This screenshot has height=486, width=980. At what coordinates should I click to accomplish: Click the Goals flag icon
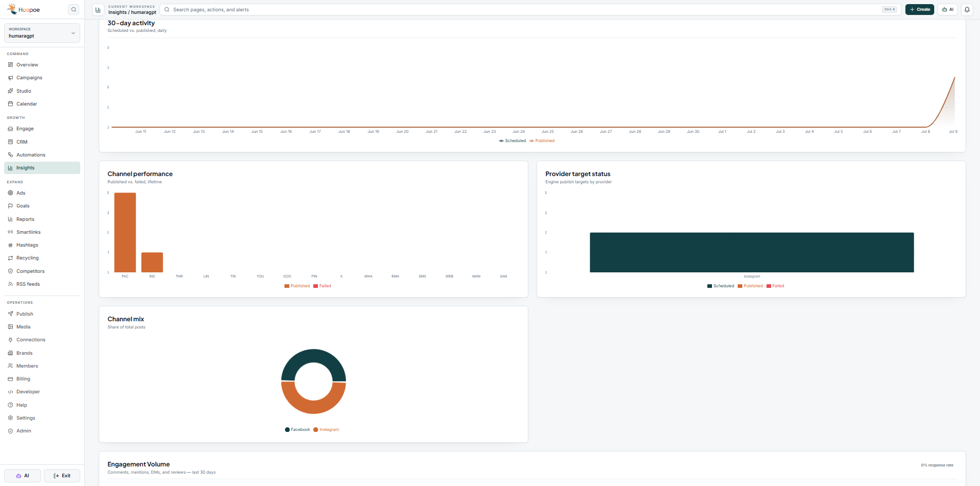point(10,206)
